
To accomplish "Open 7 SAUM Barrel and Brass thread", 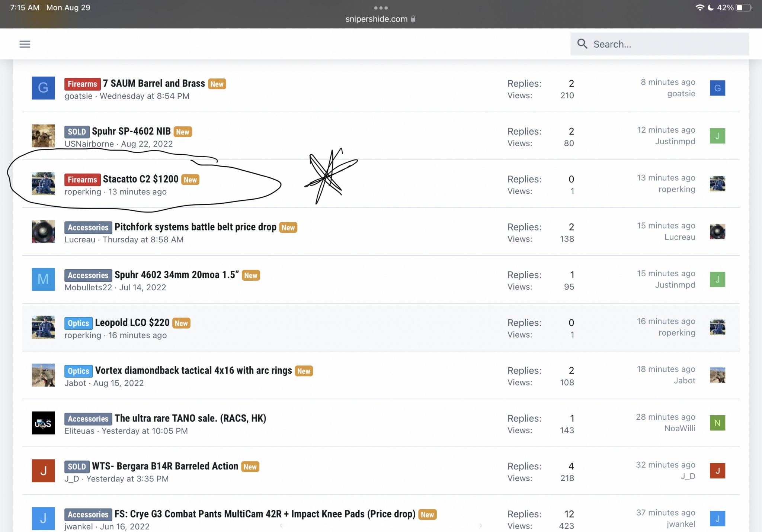I will tap(154, 84).
